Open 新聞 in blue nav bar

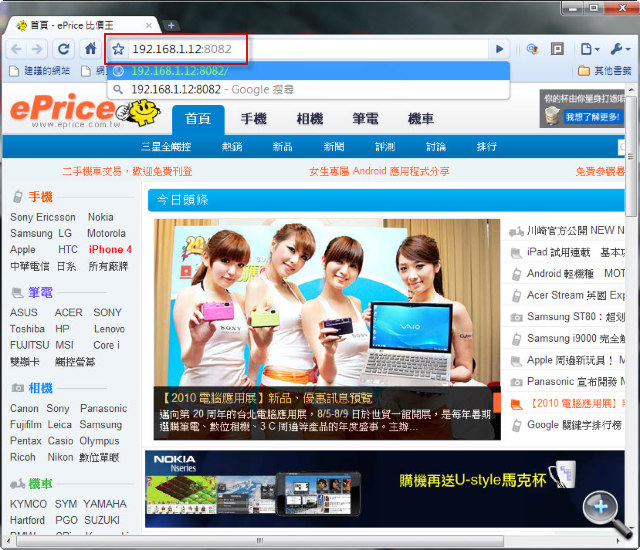pyautogui.click(x=334, y=147)
